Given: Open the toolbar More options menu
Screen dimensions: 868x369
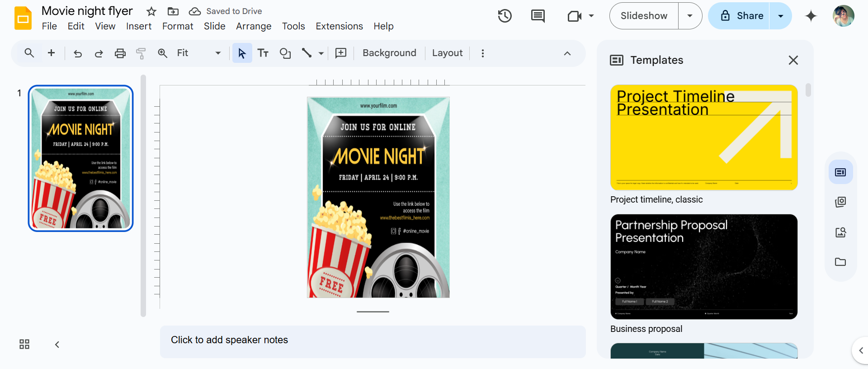Looking at the screenshot, I should [x=483, y=53].
